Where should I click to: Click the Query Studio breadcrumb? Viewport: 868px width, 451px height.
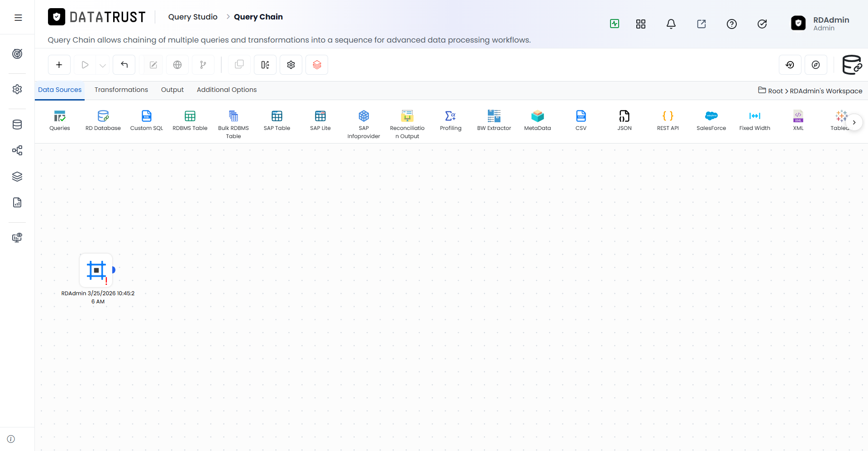pos(193,17)
